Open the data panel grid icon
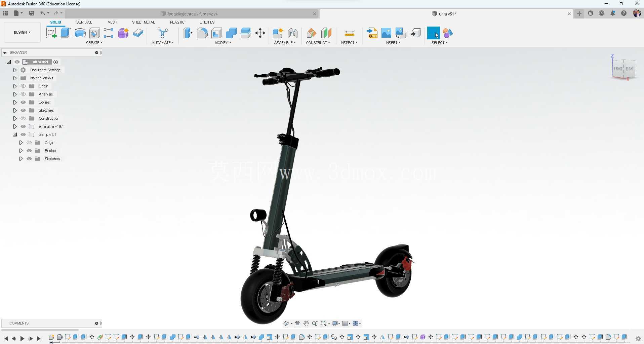644x344 pixels. pos(5,13)
